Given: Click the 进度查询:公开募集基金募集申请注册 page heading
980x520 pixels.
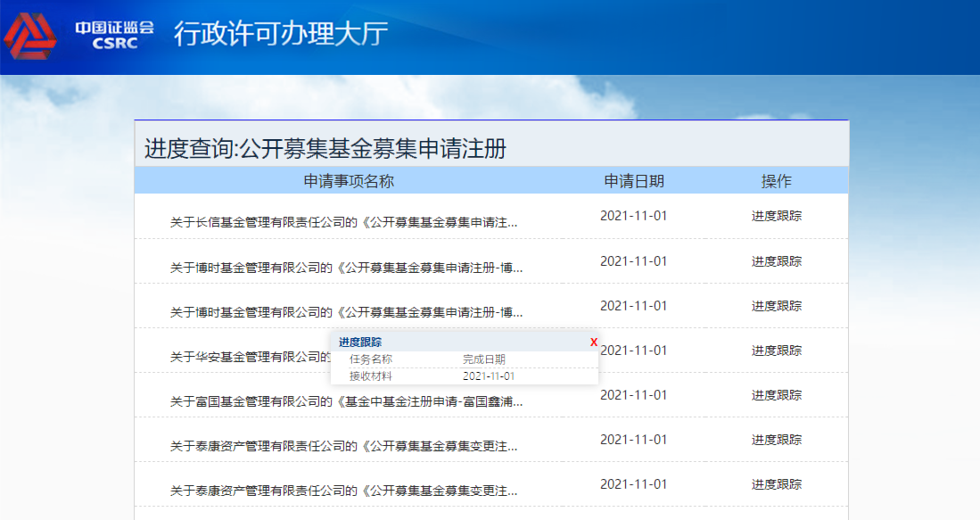Looking at the screenshot, I should click(x=325, y=149).
